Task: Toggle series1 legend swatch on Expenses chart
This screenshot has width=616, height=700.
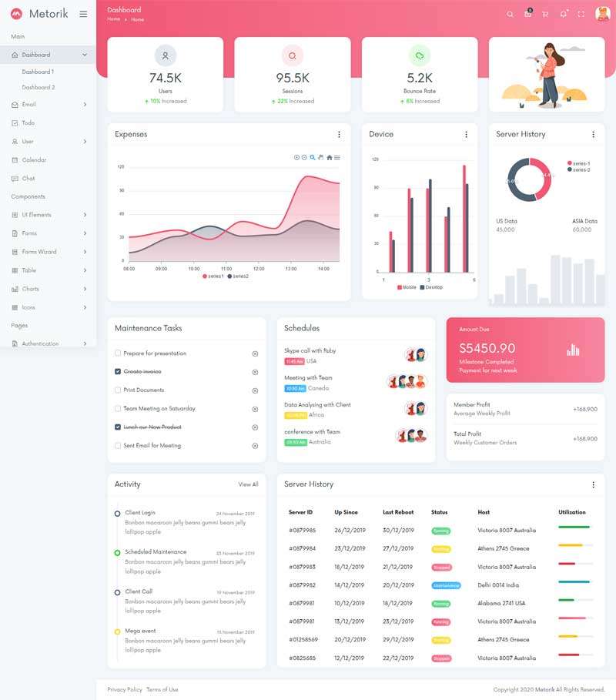Action: tap(205, 276)
